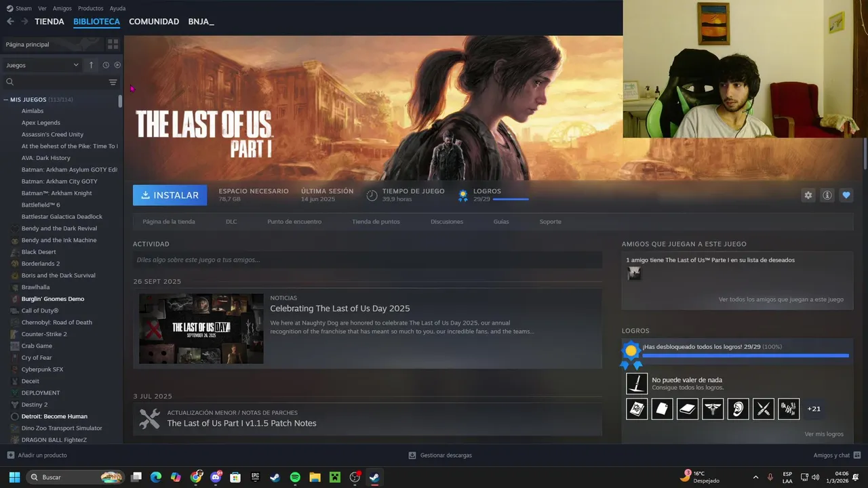This screenshot has height=488, width=868.
Task: Click Ver mis logros link
Action: coord(824,434)
